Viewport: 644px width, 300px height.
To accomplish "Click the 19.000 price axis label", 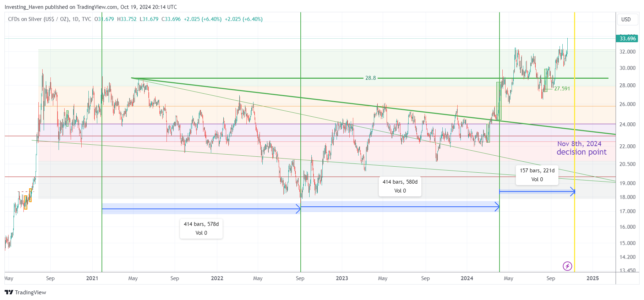I will [x=627, y=183].
